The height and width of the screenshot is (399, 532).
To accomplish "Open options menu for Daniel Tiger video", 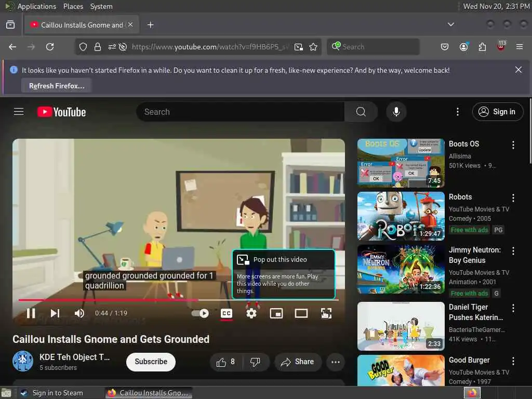I will (x=513, y=308).
